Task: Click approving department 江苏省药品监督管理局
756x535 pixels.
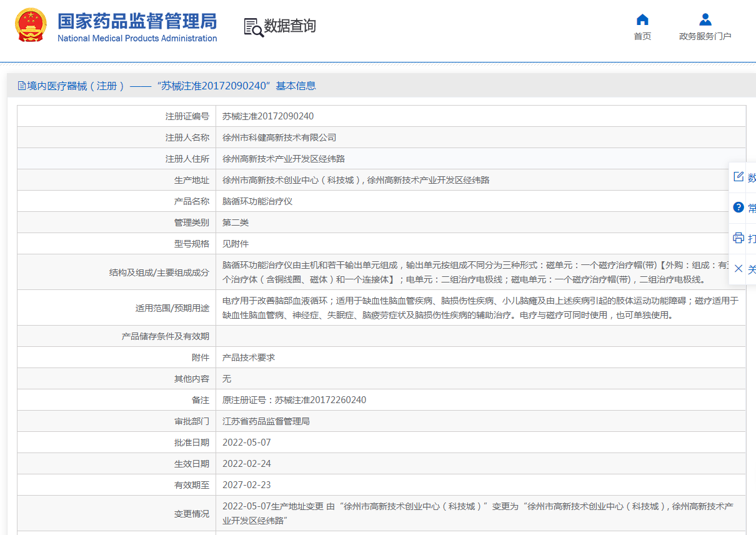Action: click(x=266, y=421)
